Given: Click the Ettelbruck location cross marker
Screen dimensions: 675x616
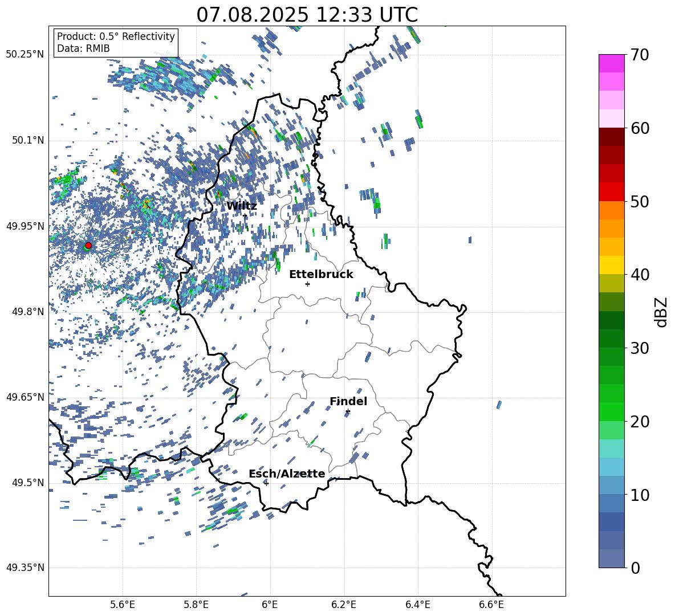Looking at the screenshot, I should [x=307, y=284].
